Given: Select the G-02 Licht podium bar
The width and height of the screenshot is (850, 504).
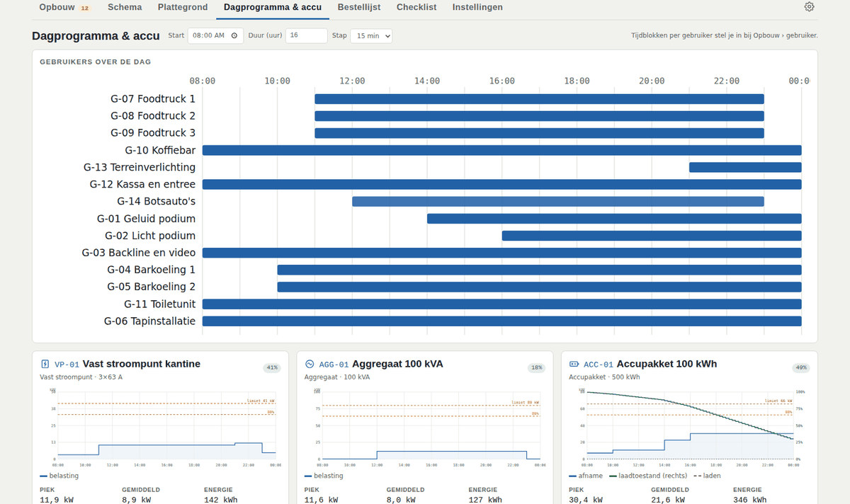Looking at the screenshot, I should (652, 236).
